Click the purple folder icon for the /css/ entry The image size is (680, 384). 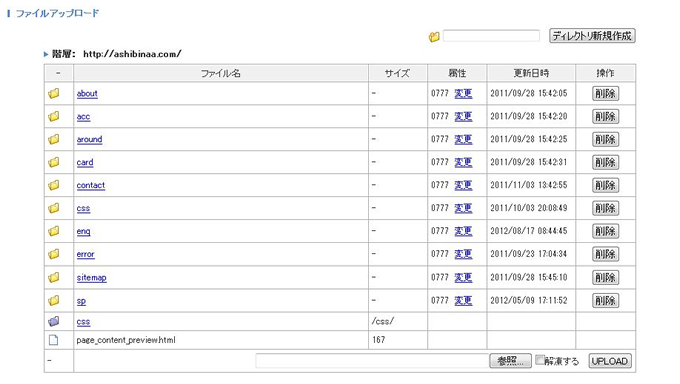(x=54, y=322)
